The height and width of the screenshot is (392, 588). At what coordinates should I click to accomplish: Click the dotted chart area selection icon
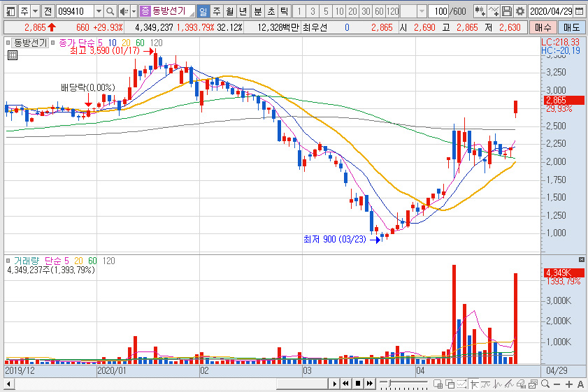tap(461, 384)
